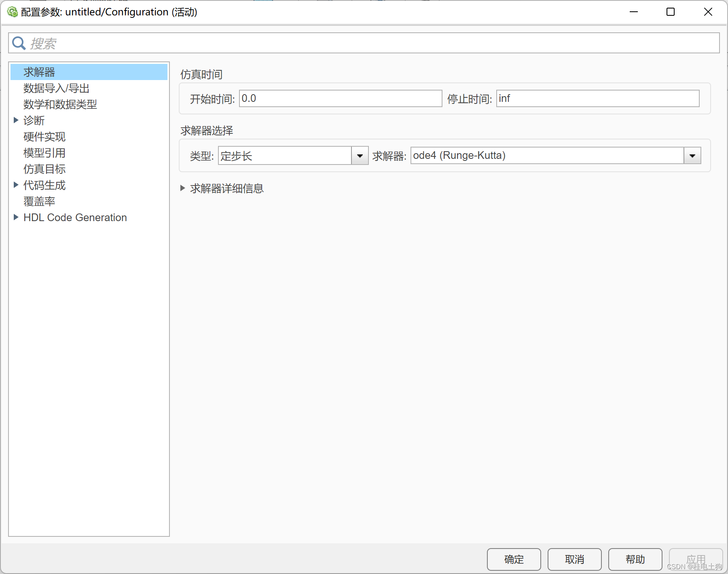Edit the 停止时间 field containing inf
This screenshot has height=574, width=728.
(597, 98)
